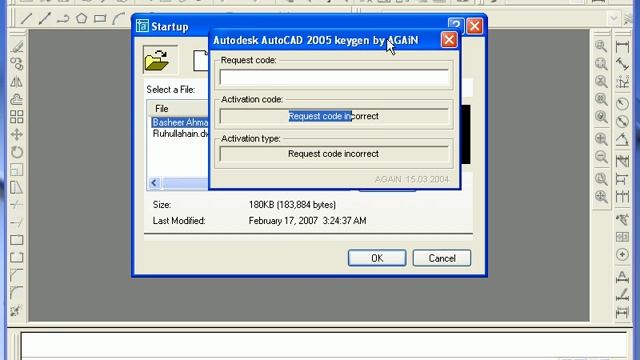Viewport: 640px width, 360px height.
Task: Click the Zoom Window magnifier icon
Action: coord(601,46)
